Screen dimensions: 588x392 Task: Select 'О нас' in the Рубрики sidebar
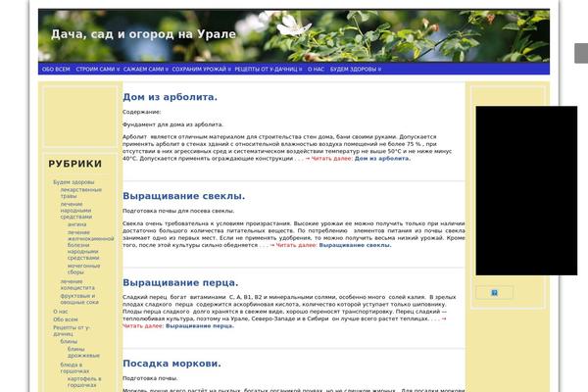point(61,312)
